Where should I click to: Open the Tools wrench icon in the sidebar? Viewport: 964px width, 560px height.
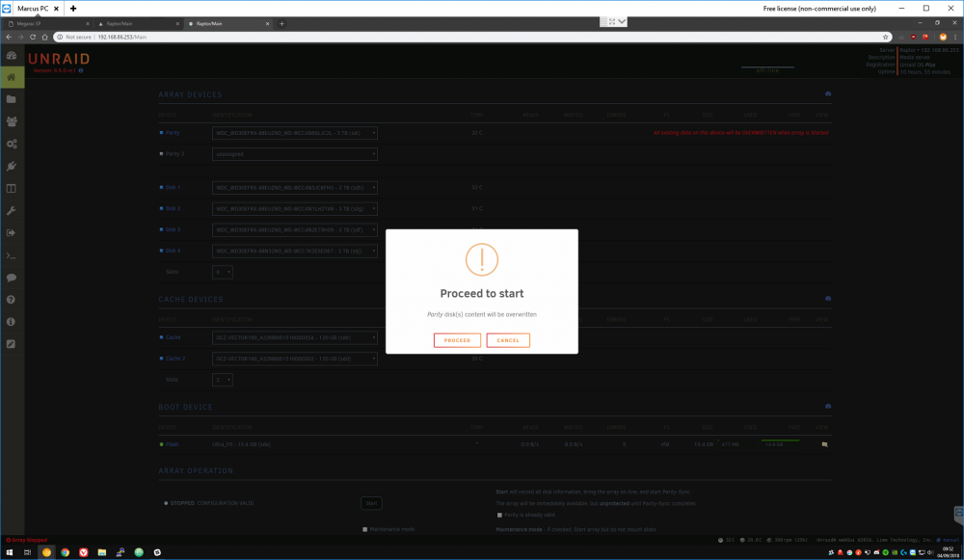[x=11, y=211]
